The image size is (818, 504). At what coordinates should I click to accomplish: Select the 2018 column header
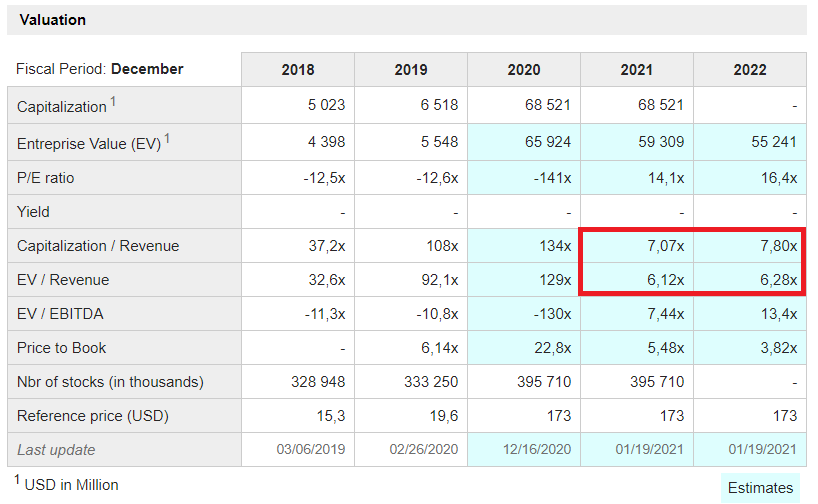298,69
